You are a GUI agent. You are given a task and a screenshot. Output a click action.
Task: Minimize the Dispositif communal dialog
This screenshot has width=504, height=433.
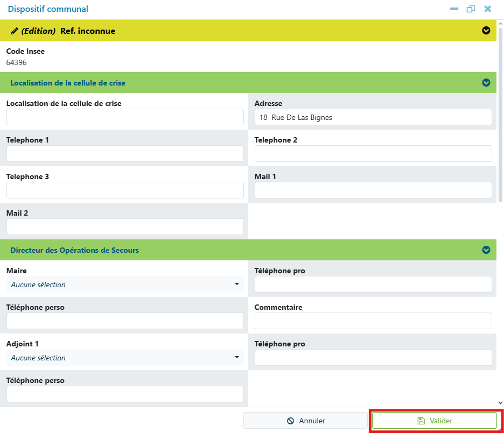(454, 9)
